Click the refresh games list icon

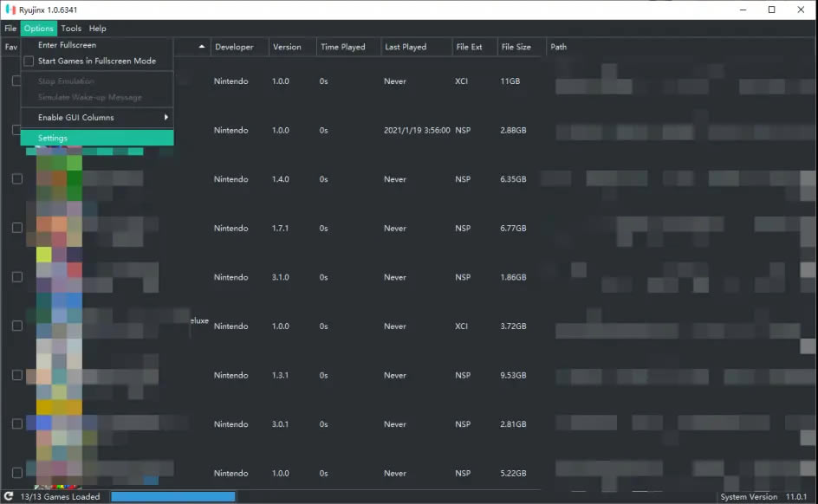[9, 496]
